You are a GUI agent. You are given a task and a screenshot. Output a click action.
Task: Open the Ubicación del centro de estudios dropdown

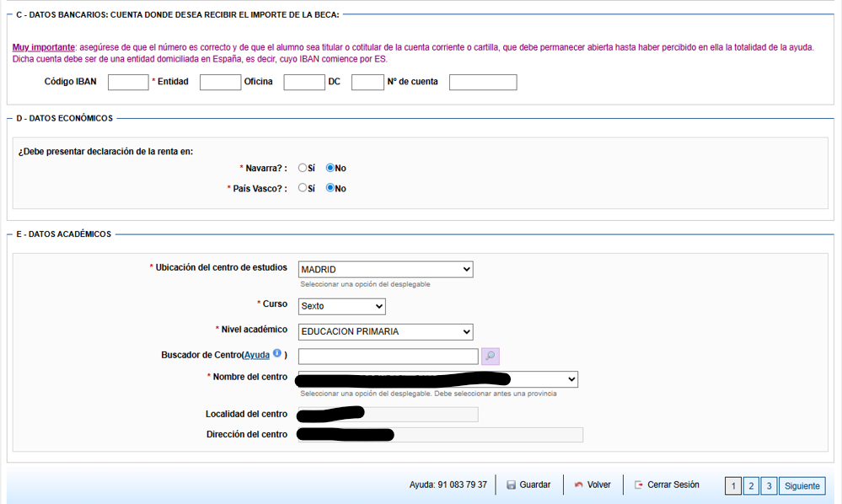coord(385,270)
